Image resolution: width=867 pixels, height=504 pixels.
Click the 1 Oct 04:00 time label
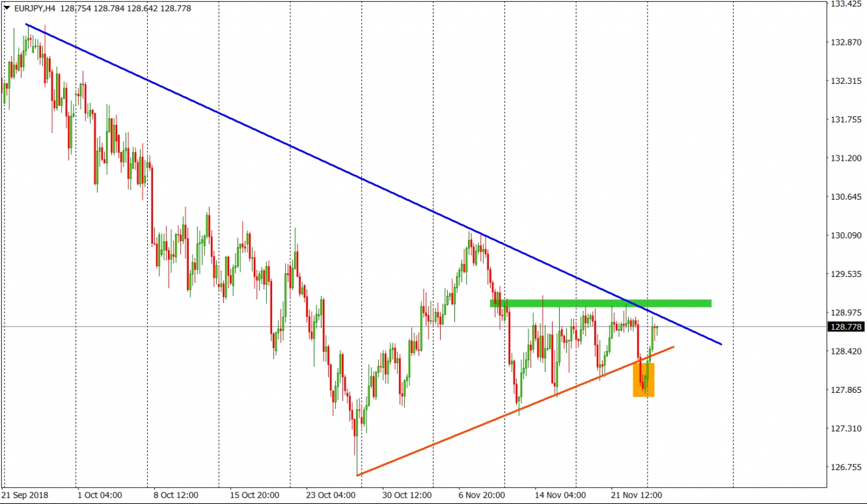[x=100, y=495]
